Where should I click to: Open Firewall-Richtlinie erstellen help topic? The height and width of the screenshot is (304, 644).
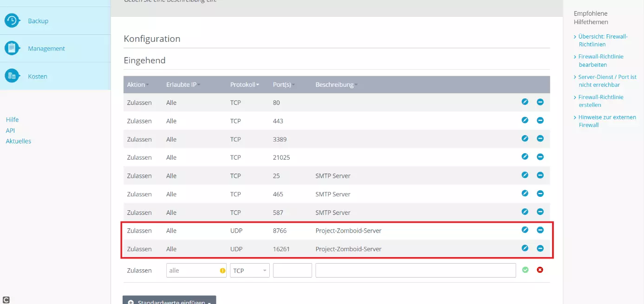pos(601,101)
